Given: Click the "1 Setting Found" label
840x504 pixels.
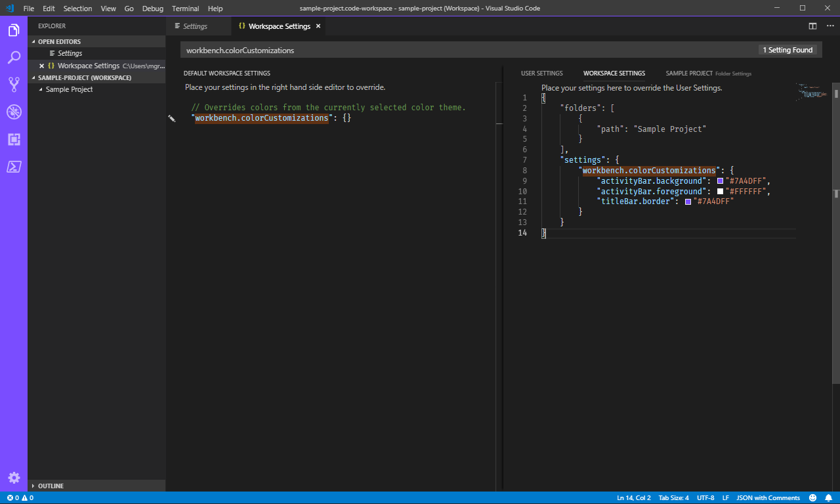Looking at the screenshot, I should pos(787,50).
